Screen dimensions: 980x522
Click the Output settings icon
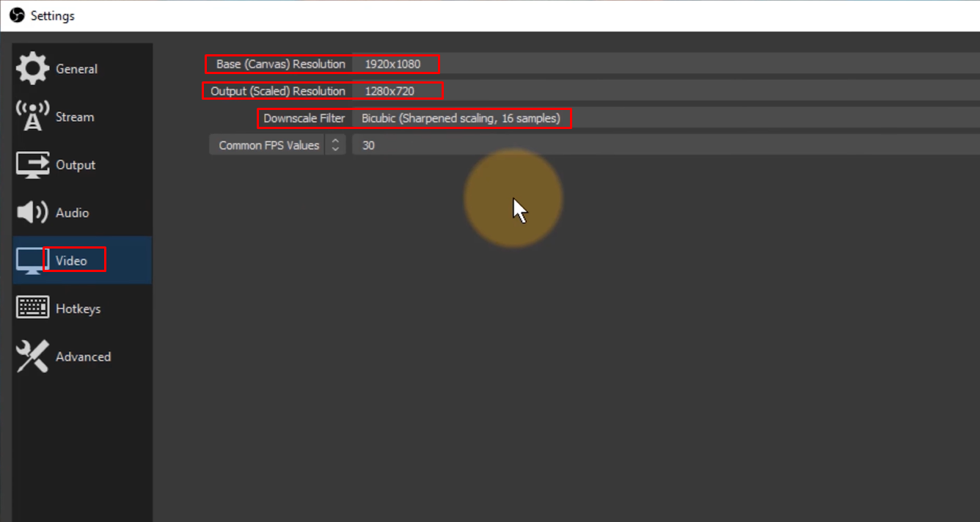pyautogui.click(x=32, y=164)
